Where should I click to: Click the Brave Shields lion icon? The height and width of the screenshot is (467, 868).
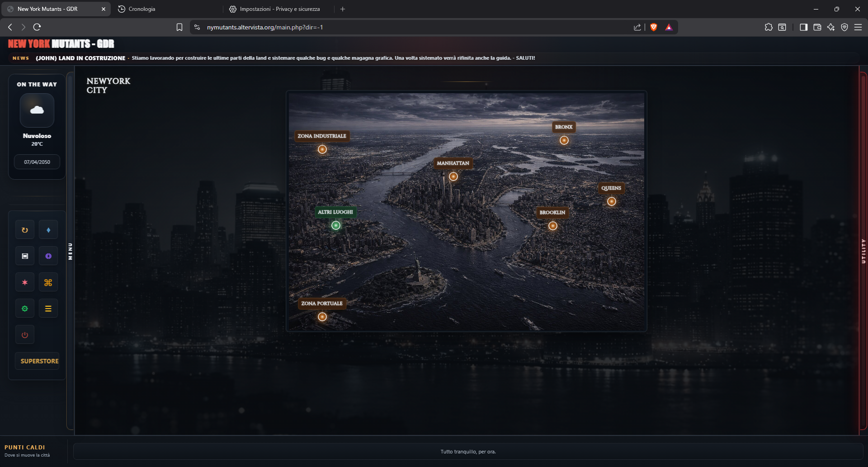pos(654,27)
